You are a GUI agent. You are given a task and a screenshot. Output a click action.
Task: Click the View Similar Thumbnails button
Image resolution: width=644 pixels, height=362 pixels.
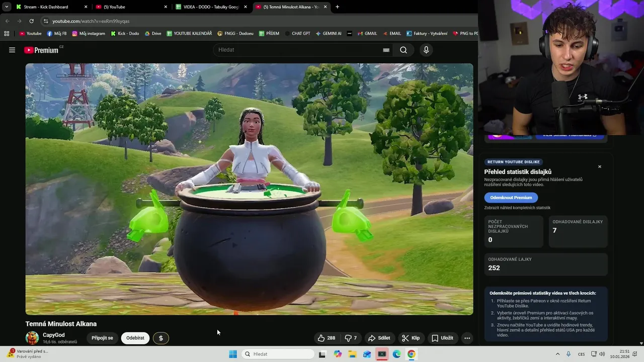[x=570, y=135]
